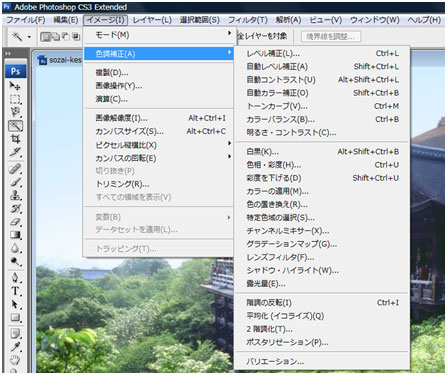447x375 pixels.
Task: Click the Ps logo atop the toolbox
Action: (15, 71)
